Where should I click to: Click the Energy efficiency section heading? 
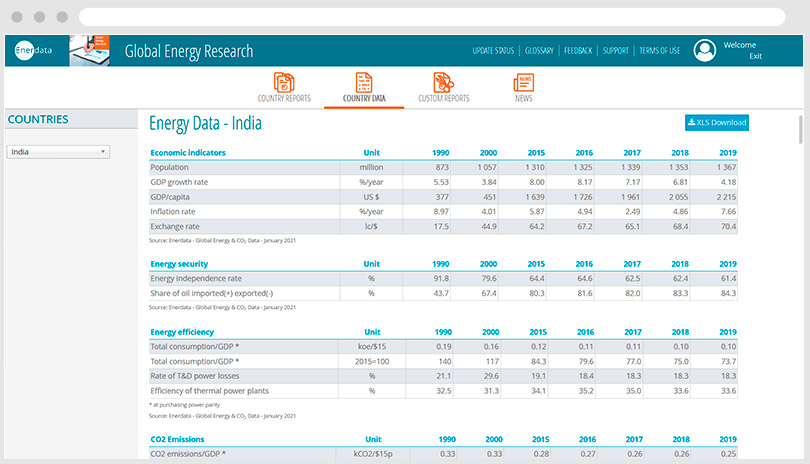click(182, 332)
